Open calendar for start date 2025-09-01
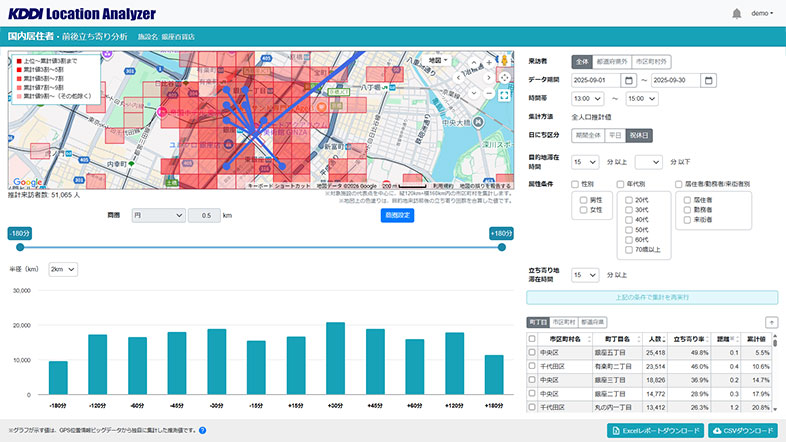The width and height of the screenshot is (786, 442). coord(628,80)
